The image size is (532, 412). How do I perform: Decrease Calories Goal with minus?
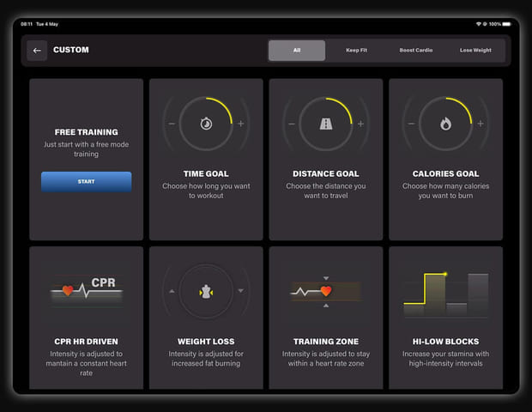point(411,124)
